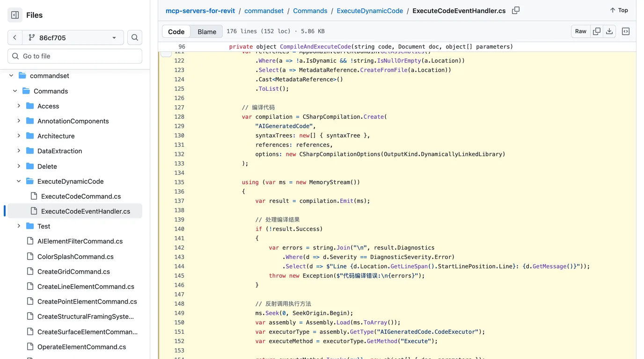This screenshot has width=644, height=359.
Task: Switch to the Code tab
Action: 176,31
